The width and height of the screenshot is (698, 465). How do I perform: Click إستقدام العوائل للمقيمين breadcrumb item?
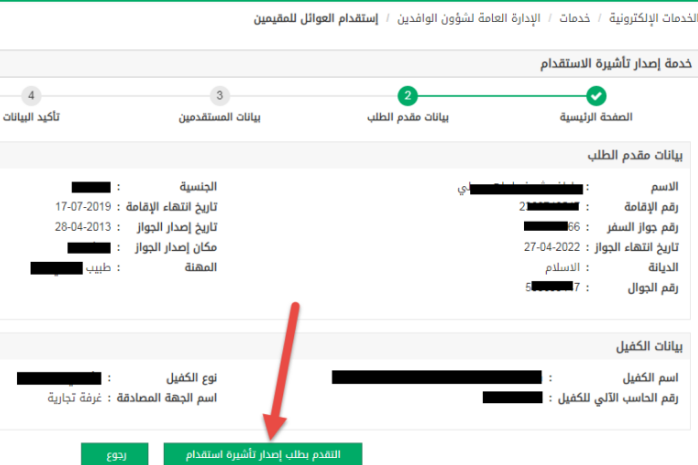(316, 18)
